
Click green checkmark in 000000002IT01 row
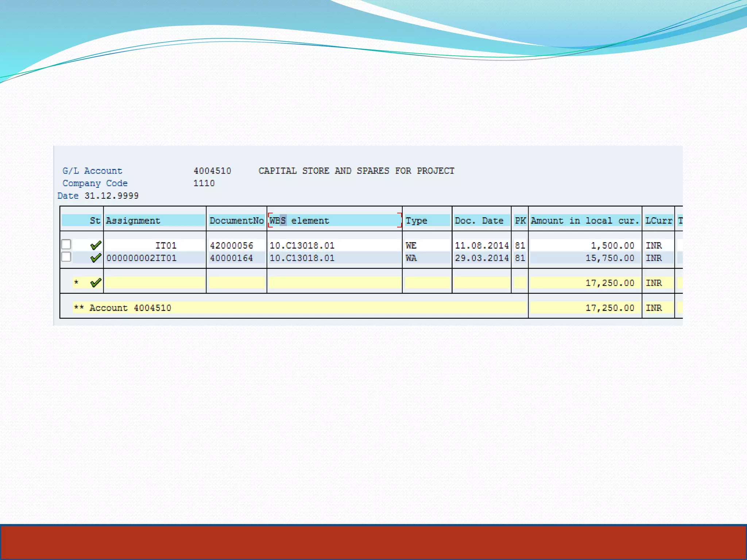(96, 258)
